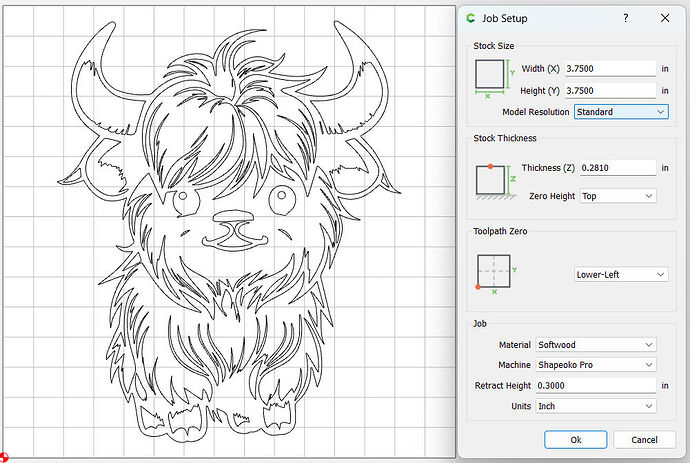Viewport: 690px width, 463px height.
Task: Click the Zero Height label
Action: (x=552, y=196)
